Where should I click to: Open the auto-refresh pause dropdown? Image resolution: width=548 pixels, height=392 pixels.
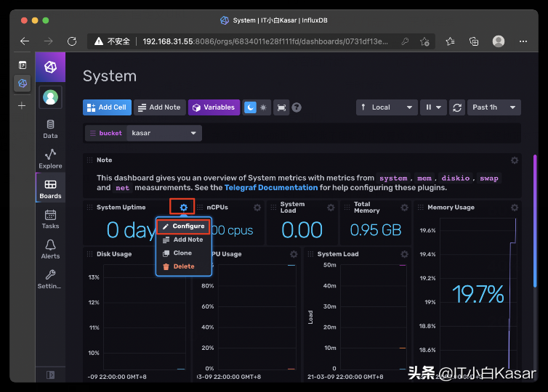coord(433,107)
